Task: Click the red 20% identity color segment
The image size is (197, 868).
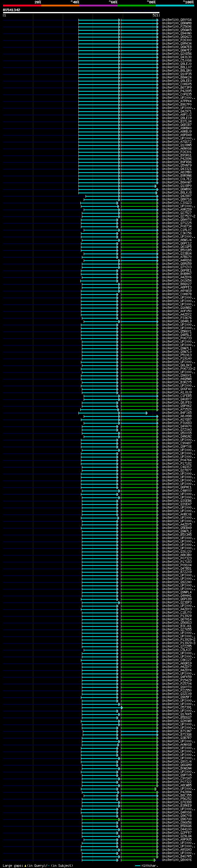Action: 22,6
